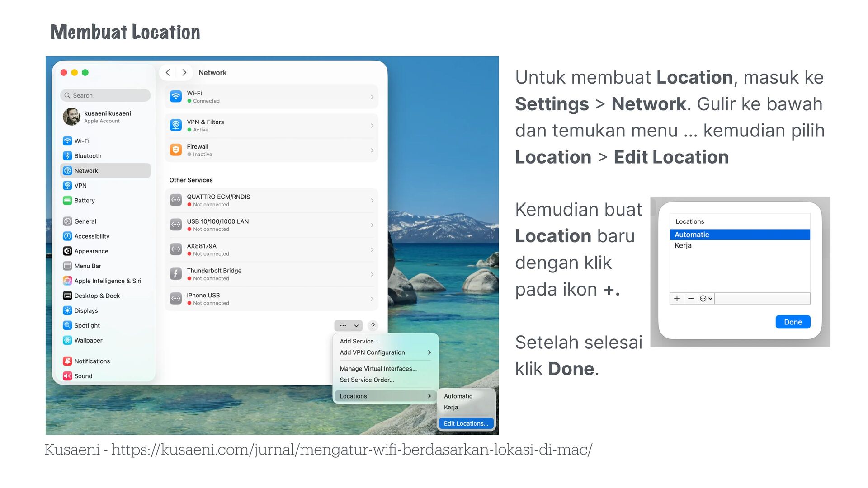This screenshot has height=488, width=868.
Task: Open Battery settings in sidebar
Action: coord(85,201)
